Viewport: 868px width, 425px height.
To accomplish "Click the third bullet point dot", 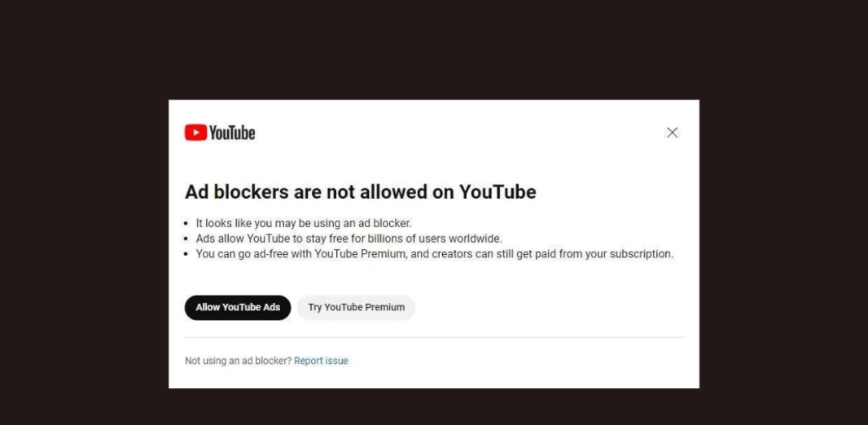I will tap(186, 255).
